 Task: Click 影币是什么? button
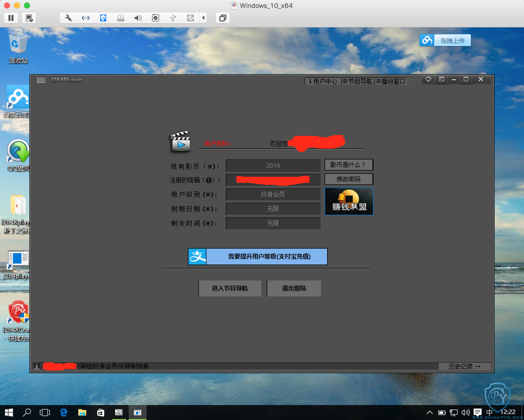click(349, 165)
